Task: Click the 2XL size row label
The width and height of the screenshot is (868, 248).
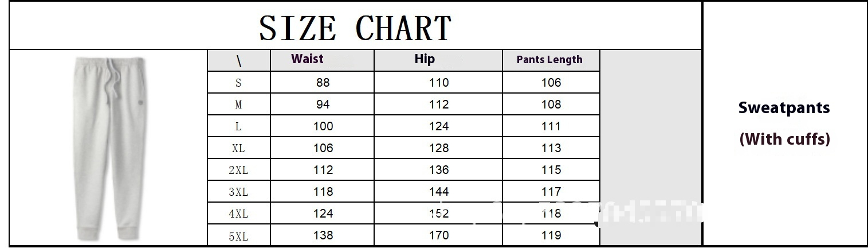Action: [238, 170]
